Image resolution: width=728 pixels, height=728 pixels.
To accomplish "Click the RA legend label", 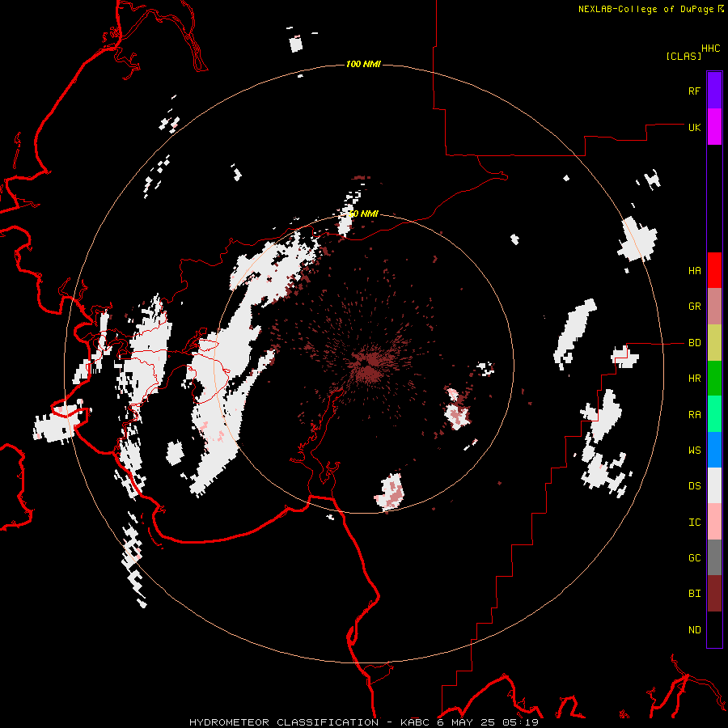I will coord(694,415).
